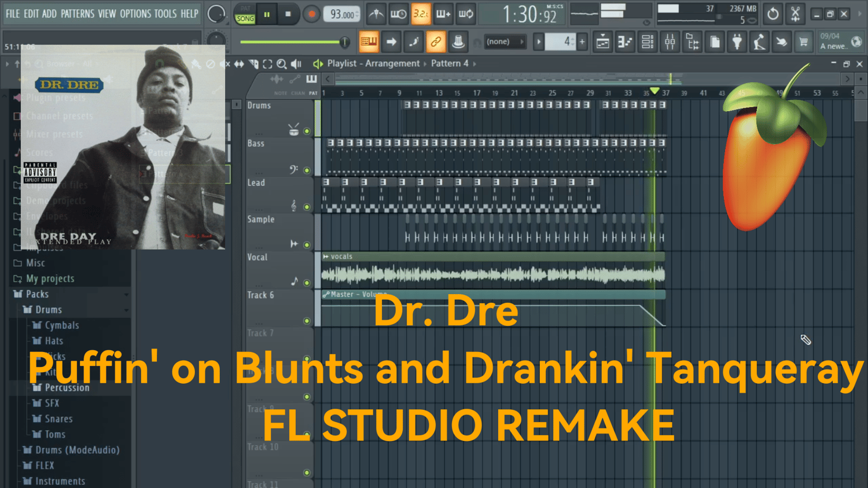Click the piano keys icon above PAT
868x488 pixels.
tap(311, 79)
